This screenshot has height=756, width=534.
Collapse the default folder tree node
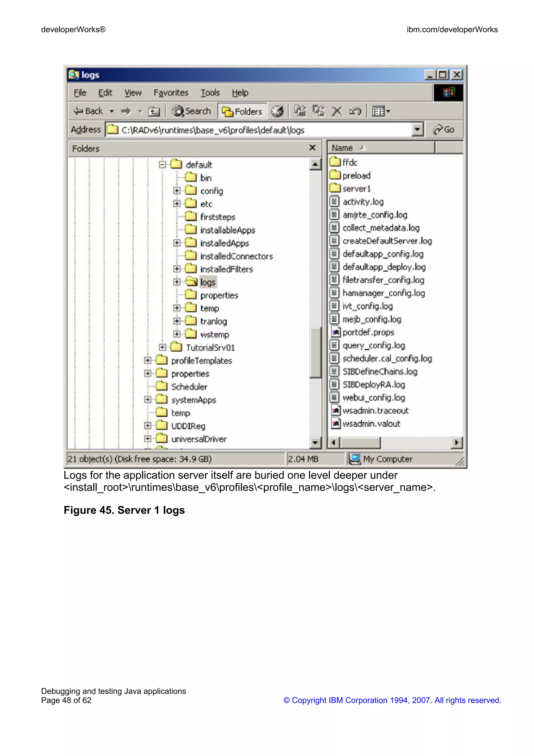tap(162, 164)
